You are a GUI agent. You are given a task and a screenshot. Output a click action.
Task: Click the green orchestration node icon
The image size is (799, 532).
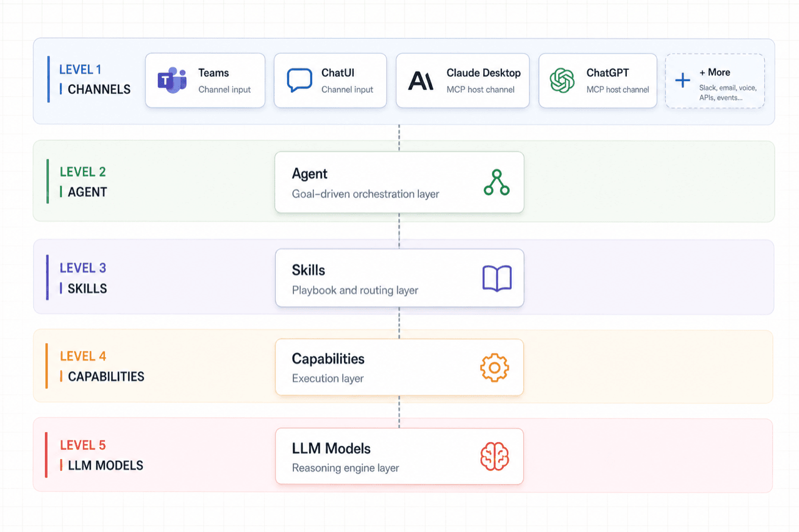[x=496, y=182]
